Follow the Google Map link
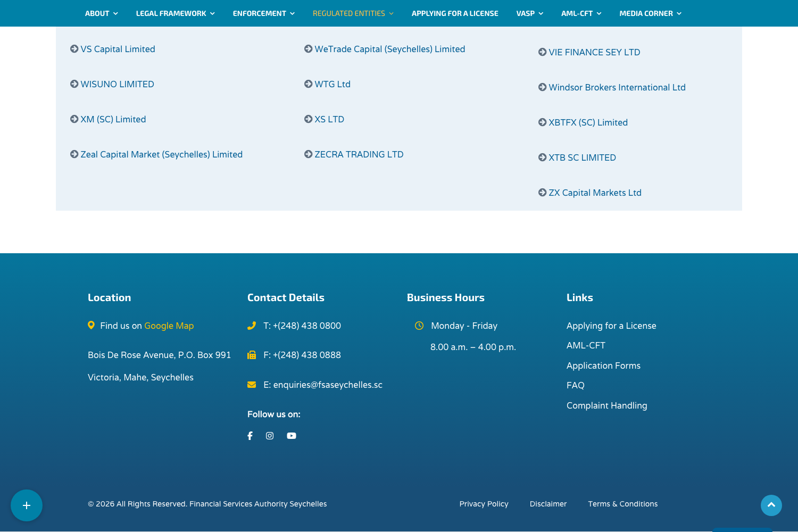Screen dimensions: 798x532 [x=169, y=326]
